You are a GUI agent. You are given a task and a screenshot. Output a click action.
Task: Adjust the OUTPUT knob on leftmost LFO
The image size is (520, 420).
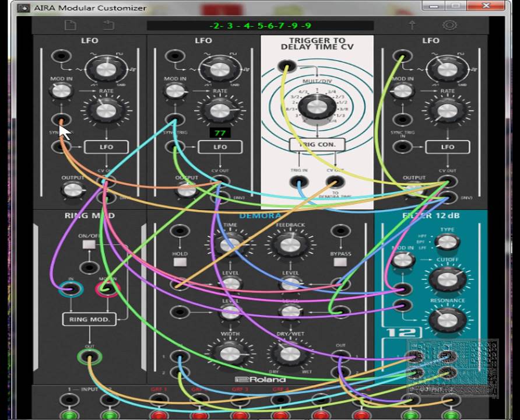click(x=72, y=190)
